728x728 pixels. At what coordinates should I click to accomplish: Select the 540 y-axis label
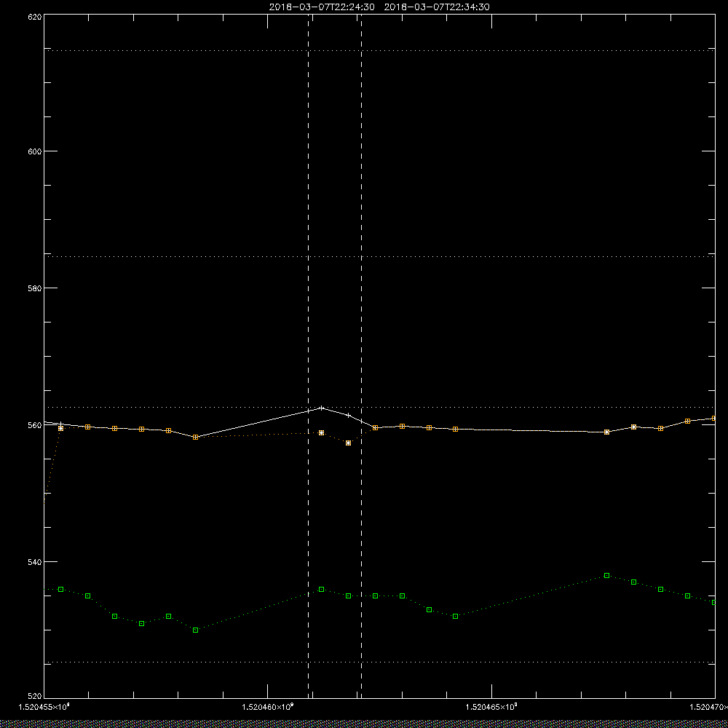point(35,562)
